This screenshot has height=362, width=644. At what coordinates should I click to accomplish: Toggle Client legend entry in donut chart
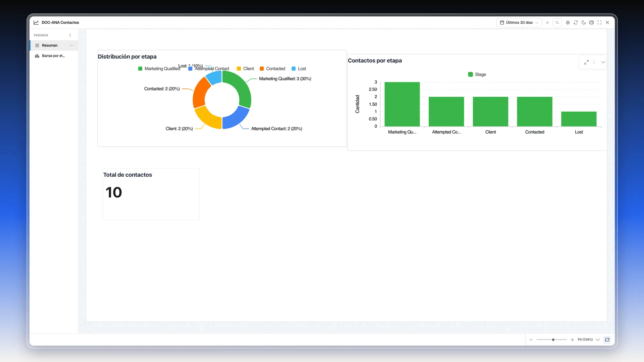(x=245, y=69)
